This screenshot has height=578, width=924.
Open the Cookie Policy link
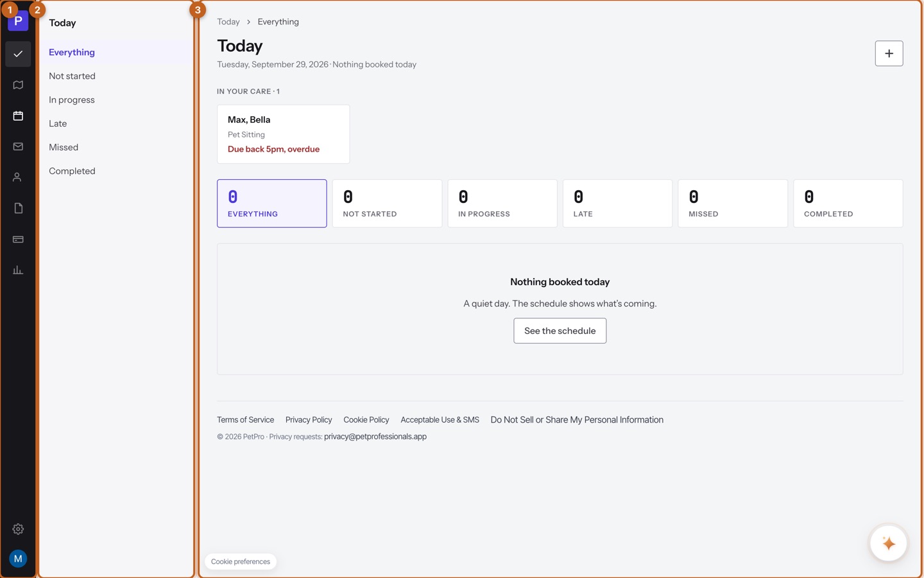click(x=366, y=420)
